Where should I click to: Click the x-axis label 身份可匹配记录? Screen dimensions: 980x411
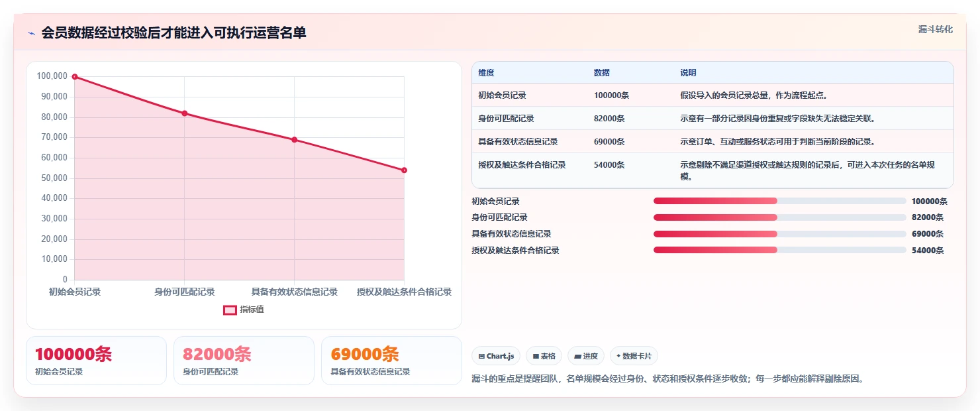(x=185, y=292)
